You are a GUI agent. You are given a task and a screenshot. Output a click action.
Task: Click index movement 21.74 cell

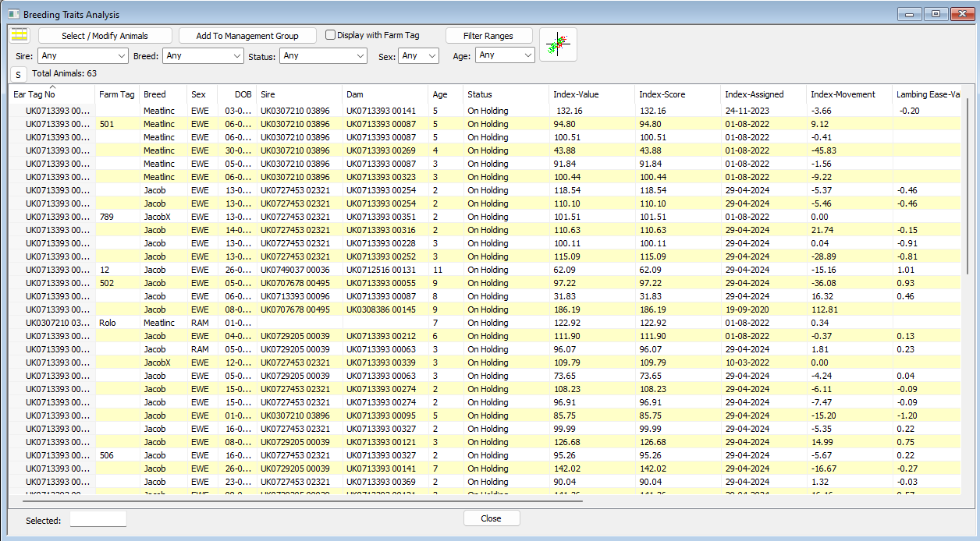pyautogui.click(x=849, y=230)
